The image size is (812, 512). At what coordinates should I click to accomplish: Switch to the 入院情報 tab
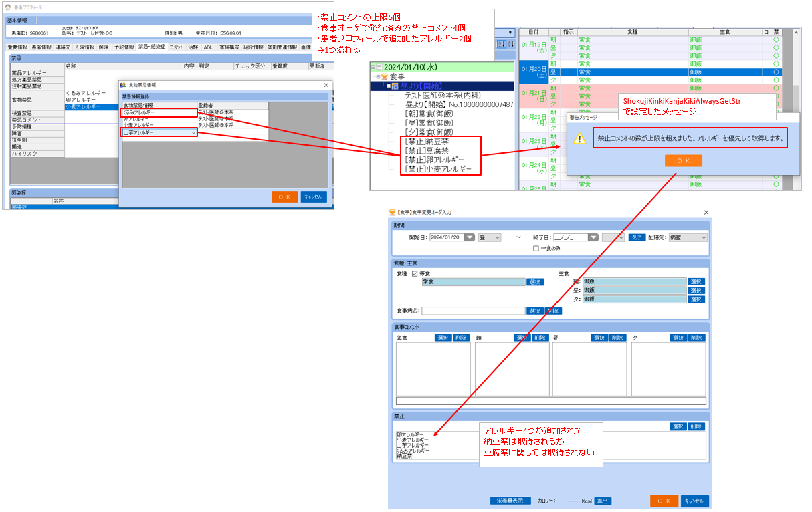pos(85,47)
